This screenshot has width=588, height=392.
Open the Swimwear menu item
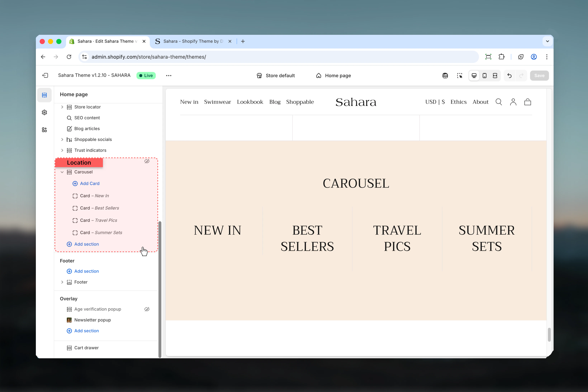[x=217, y=102]
